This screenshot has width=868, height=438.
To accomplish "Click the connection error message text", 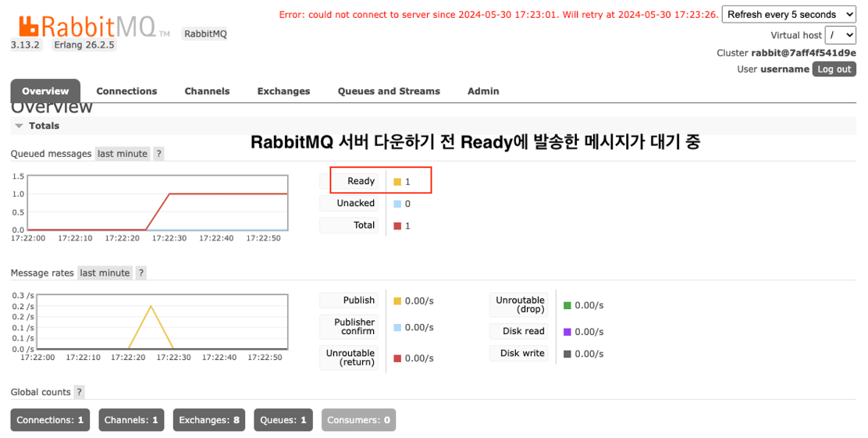I will 499,15.
